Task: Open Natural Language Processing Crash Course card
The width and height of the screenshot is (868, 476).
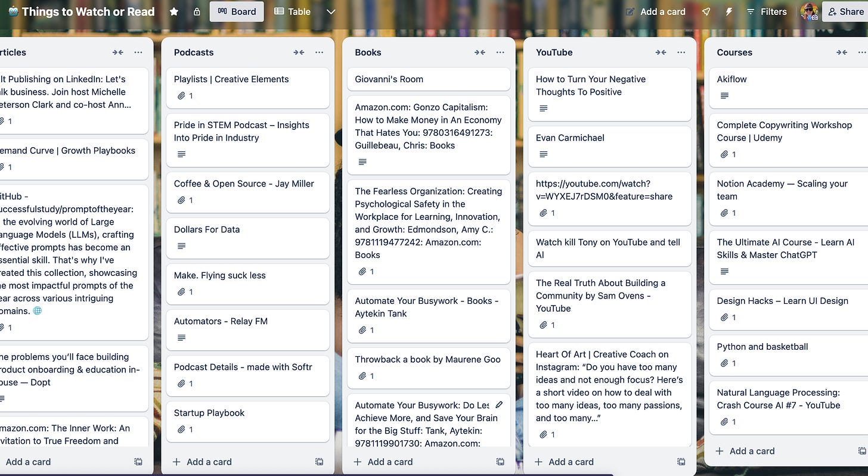Action: [789, 407]
